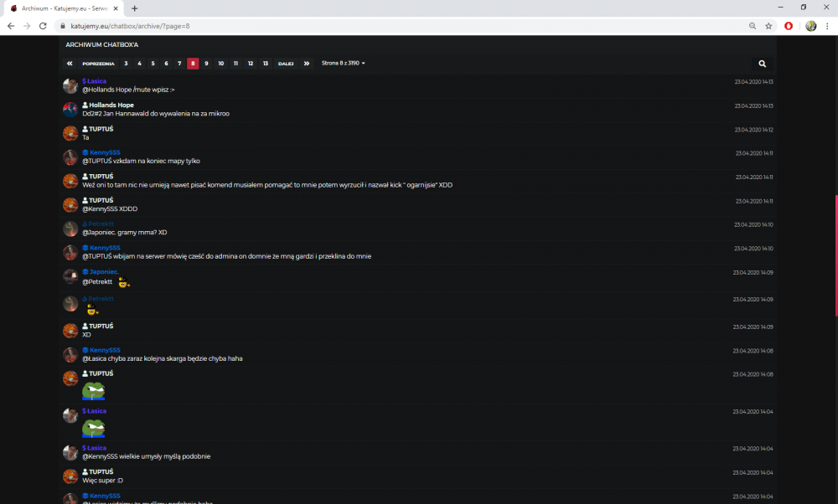Jump to first page double-left arrow
This screenshot has width=838, height=504.
tap(70, 64)
